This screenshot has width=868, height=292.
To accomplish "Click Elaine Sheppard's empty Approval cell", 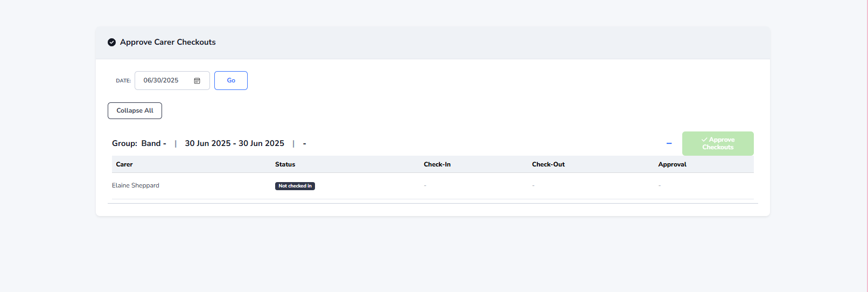I will [659, 185].
